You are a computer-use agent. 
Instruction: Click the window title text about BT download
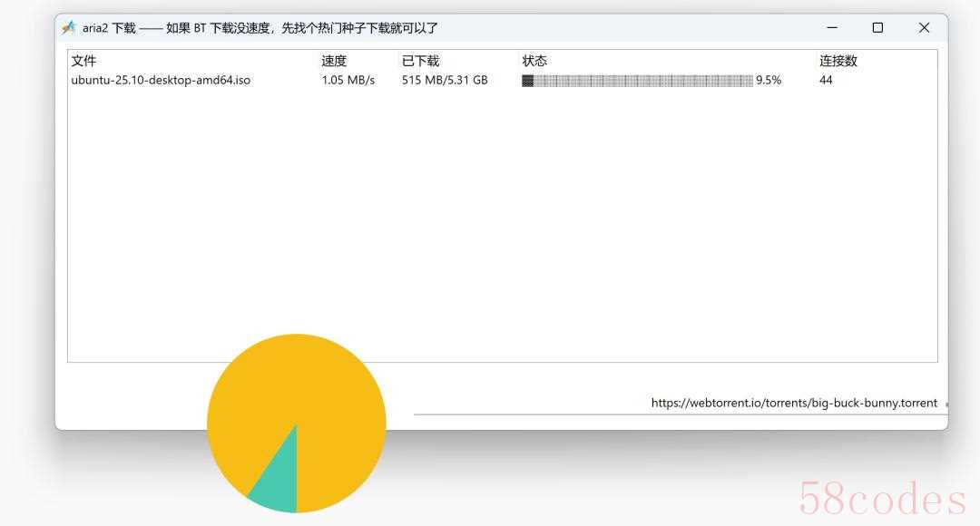(x=302, y=27)
